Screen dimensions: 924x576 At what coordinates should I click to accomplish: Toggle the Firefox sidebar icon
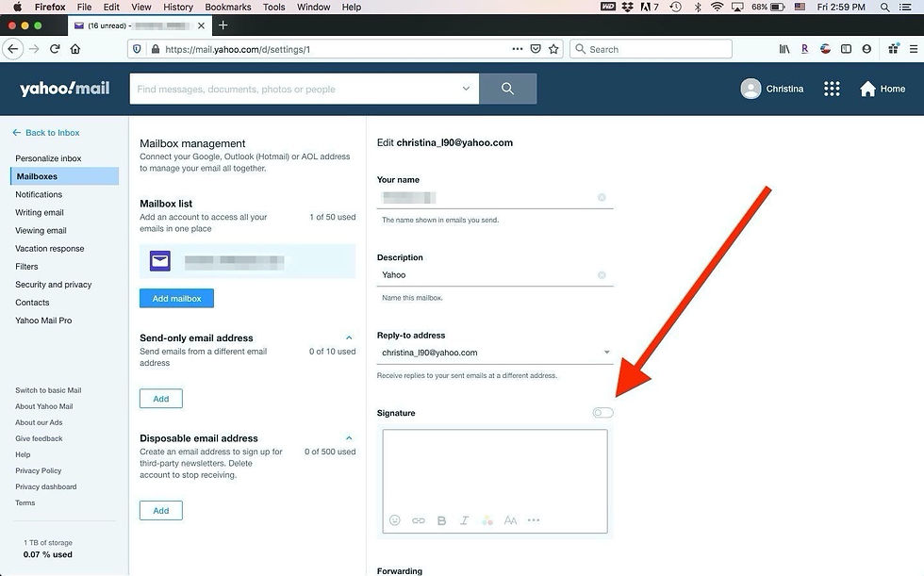pyautogui.click(x=847, y=49)
